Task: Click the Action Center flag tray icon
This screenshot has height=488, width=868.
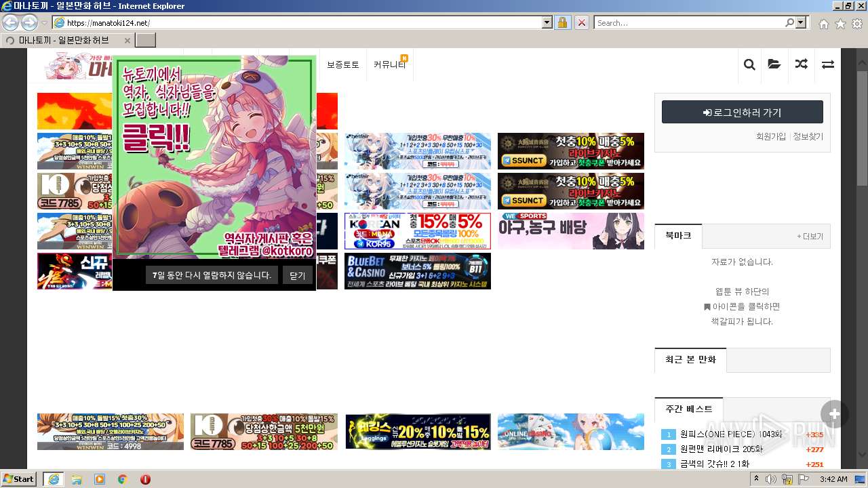Action: [x=804, y=479]
